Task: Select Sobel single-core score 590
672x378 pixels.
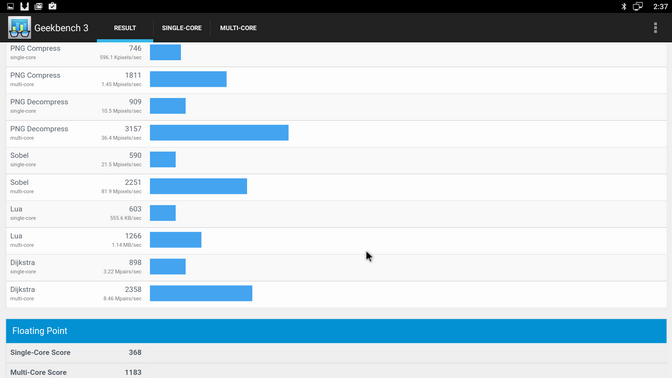Action: coord(135,156)
